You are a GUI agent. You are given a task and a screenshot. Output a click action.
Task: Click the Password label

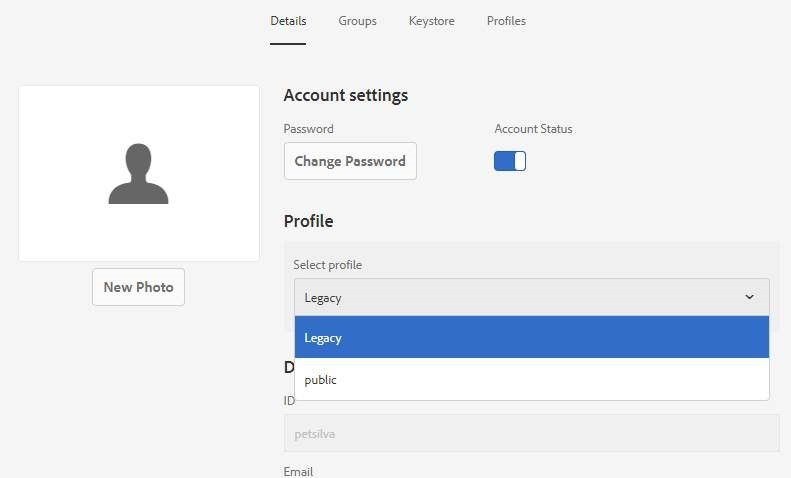pyautogui.click(x=308, y=129)
